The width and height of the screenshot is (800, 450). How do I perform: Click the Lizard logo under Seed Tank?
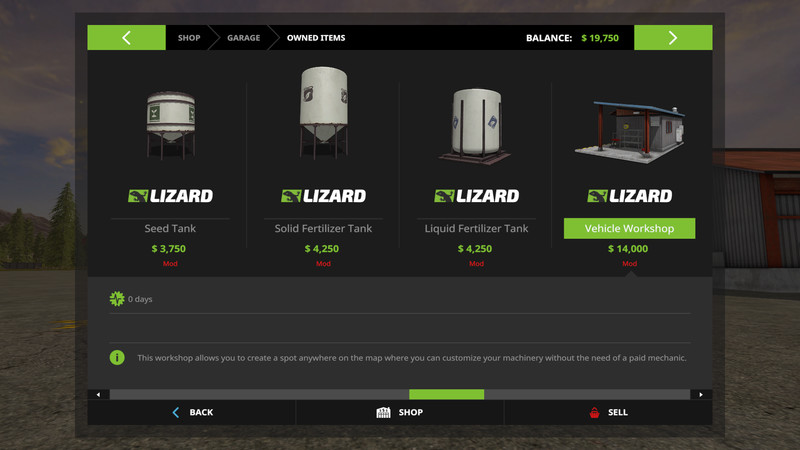coord(170,196)
